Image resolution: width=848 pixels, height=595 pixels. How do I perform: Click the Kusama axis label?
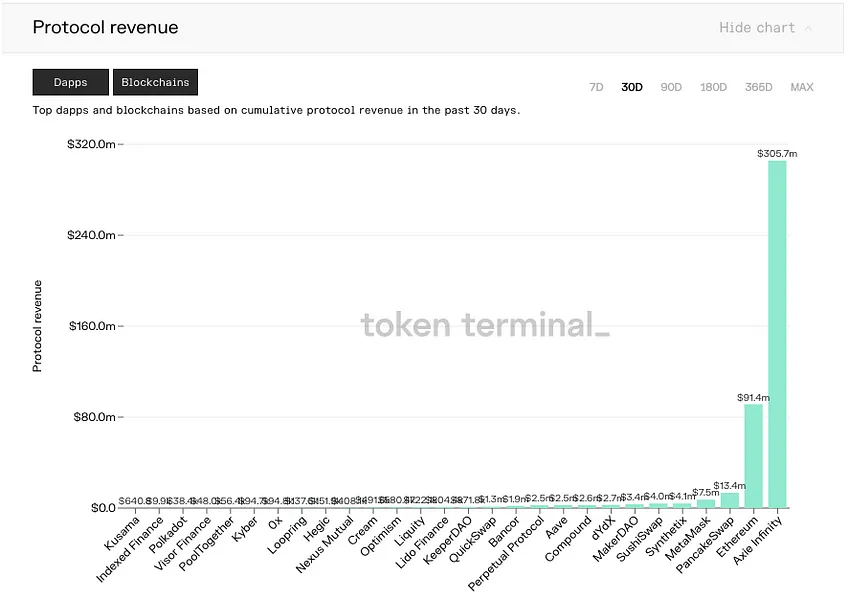coord(122,533)
